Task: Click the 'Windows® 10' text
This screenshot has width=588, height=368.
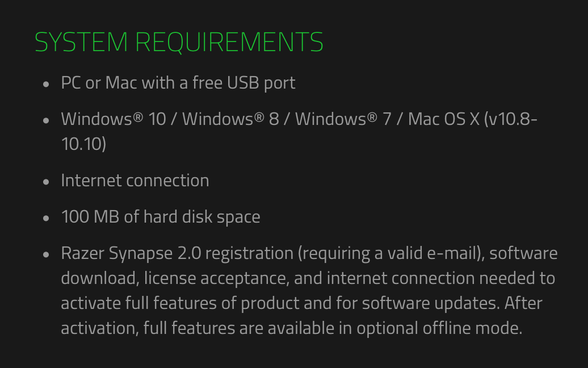Action: 113,119
